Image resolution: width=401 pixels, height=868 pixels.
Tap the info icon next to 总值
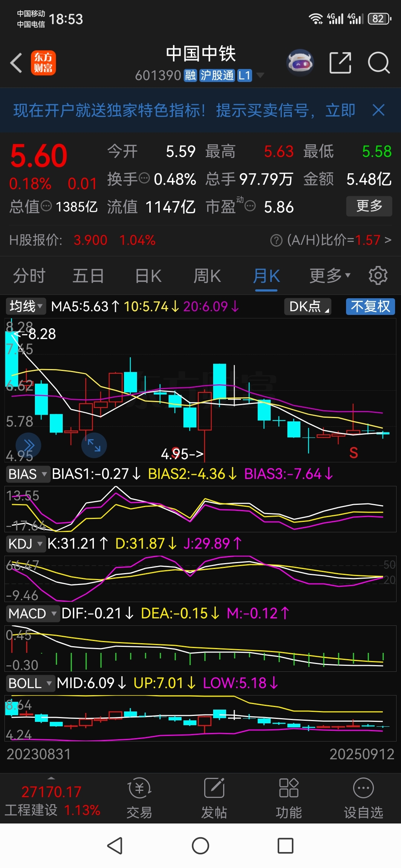point(46,206)
